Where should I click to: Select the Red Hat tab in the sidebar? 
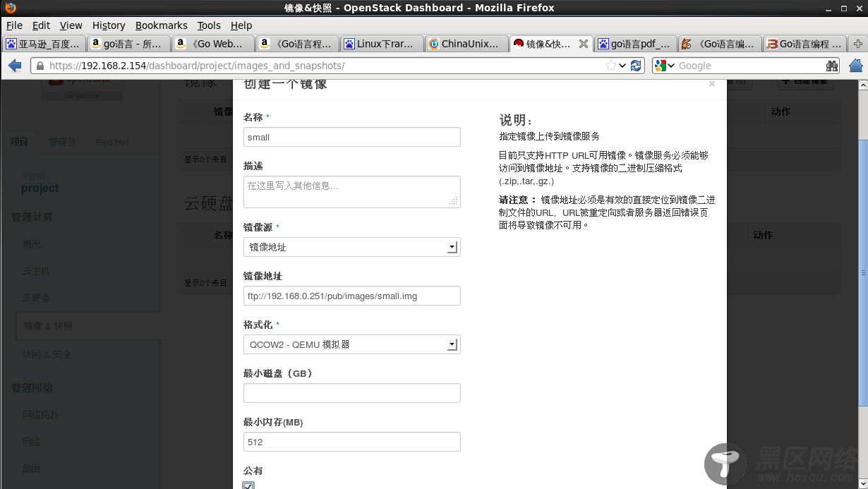[x=113, y=142]
